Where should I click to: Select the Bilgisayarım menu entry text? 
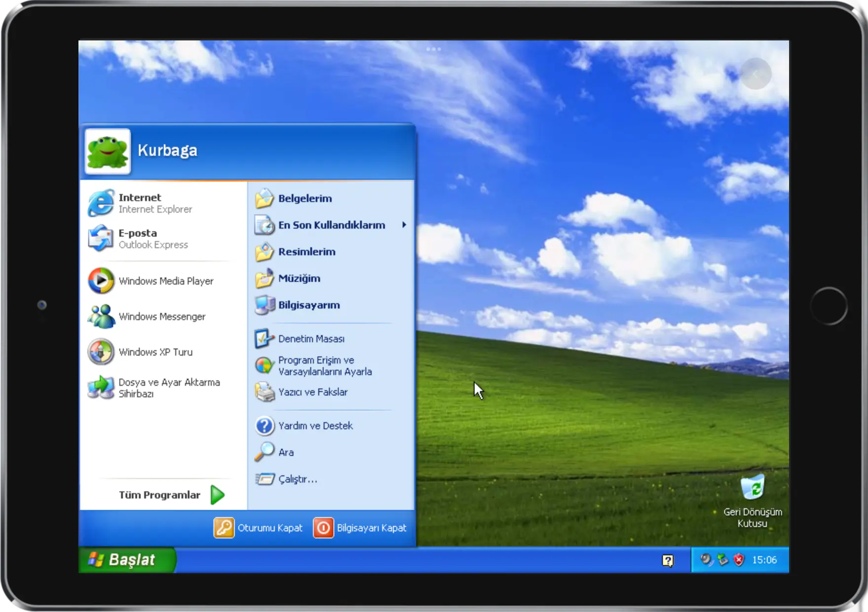pyautogui.click(x=309, y=305)
